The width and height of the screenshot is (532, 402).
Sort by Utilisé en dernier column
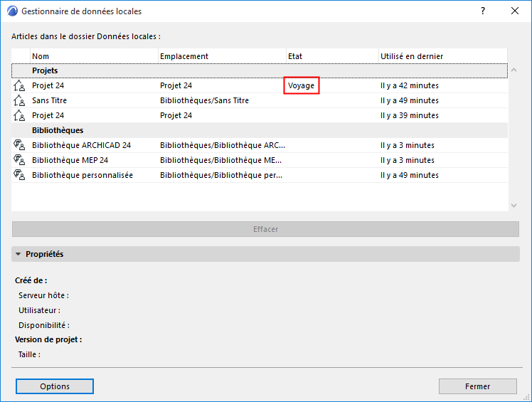pyautogui.click(x=443, y=56)
